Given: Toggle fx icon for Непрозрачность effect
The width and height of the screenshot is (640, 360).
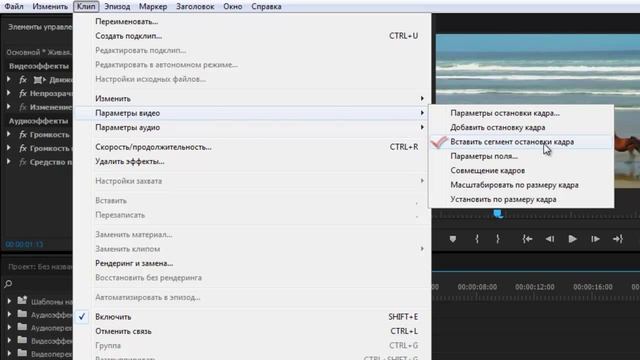Looking at the screenshot, I should [x=23, y=93].
